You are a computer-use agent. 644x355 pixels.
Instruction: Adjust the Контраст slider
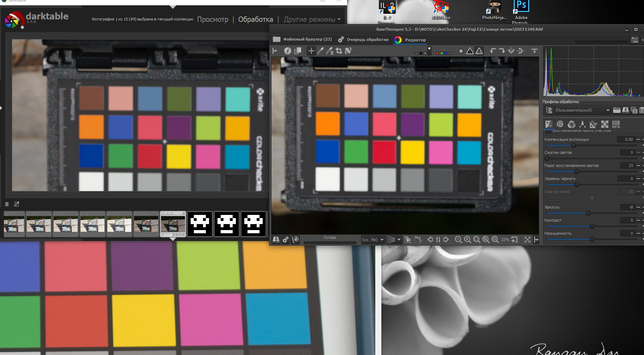click(x=591, y=226)
